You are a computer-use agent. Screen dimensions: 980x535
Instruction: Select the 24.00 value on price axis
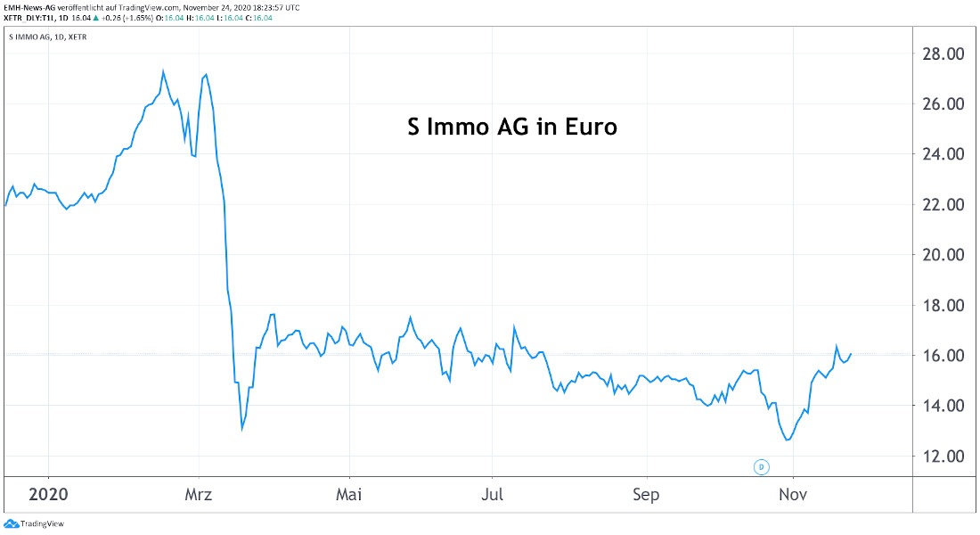(x=943, y=154)
